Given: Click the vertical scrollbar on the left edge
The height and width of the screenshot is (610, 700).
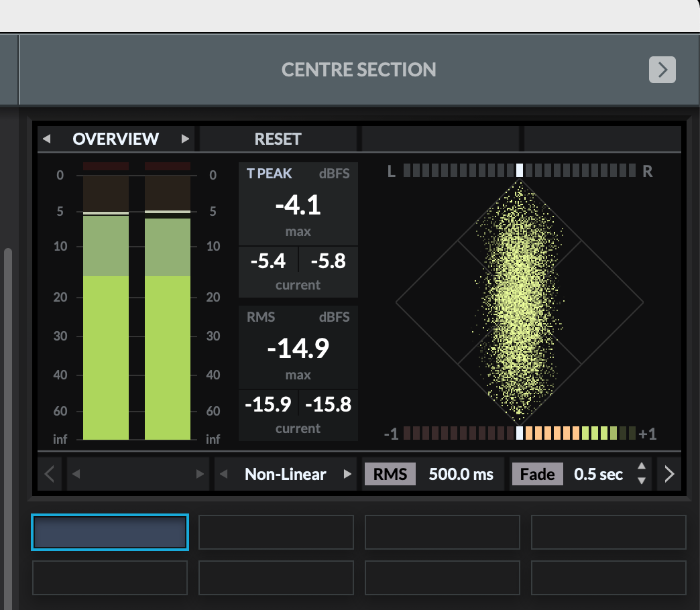Looking at the screenshot, I should [x=7, y=428].
